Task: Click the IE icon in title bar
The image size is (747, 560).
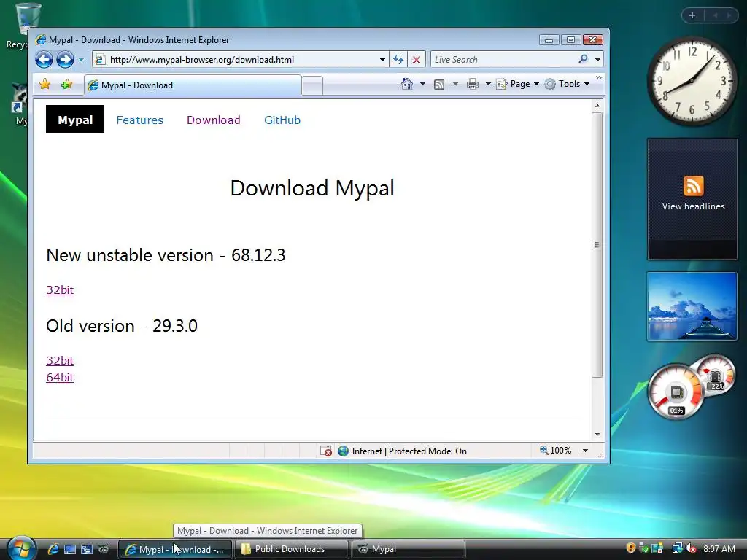Action: 41,39
